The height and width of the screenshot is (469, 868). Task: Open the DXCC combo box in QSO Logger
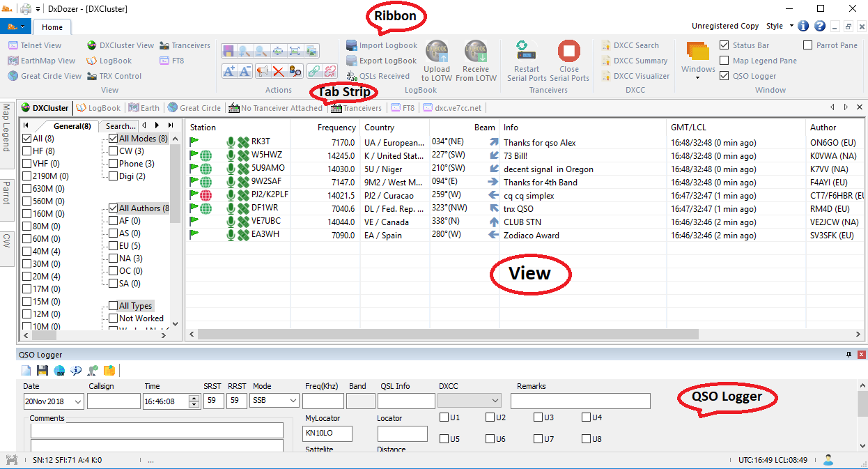click(x=470, y=401)
